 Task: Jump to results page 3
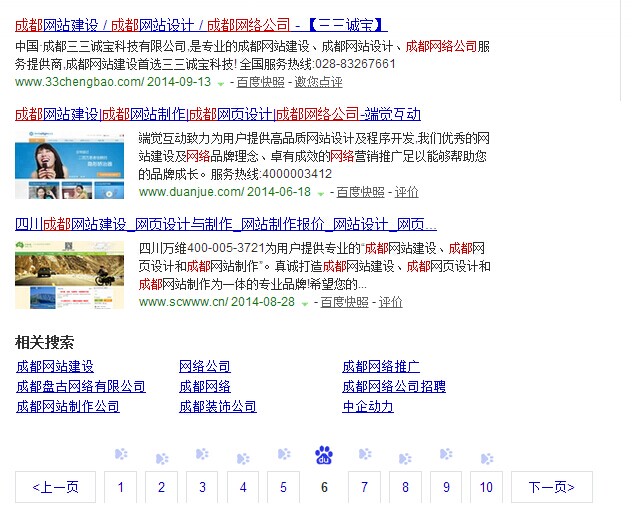(x=202, y=487)
